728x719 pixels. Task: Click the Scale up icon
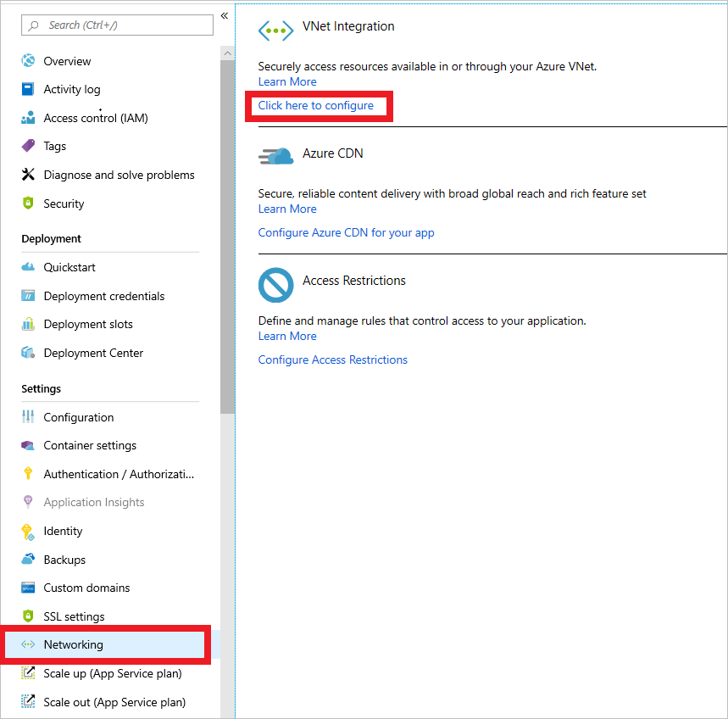pyautogui.click(x=28, y=673)
